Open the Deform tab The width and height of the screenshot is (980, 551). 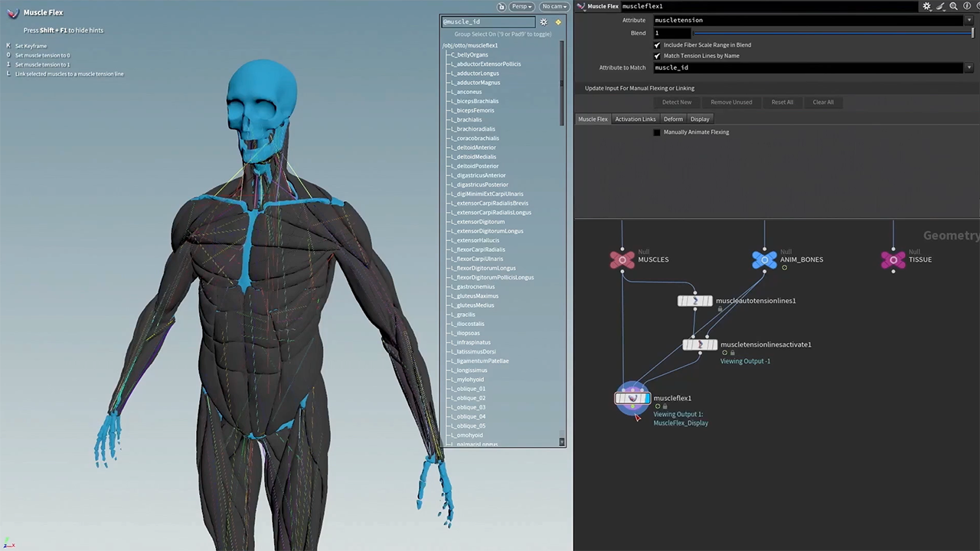[673, 119]
